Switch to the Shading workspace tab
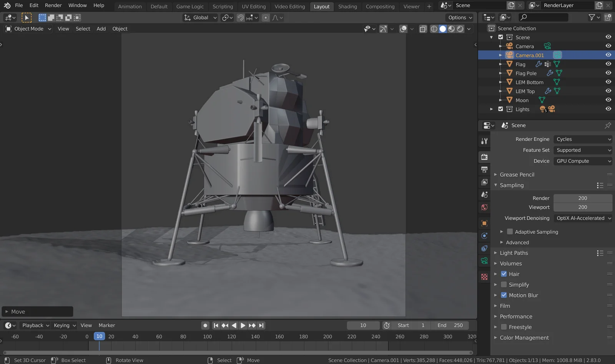Screen dimensions: 615x364 pos(347,7)
